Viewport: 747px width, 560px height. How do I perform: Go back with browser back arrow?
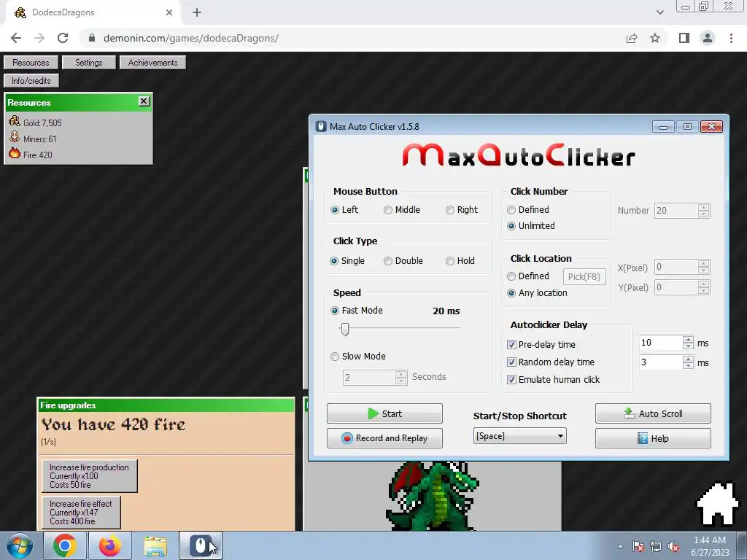pos(16,38)
